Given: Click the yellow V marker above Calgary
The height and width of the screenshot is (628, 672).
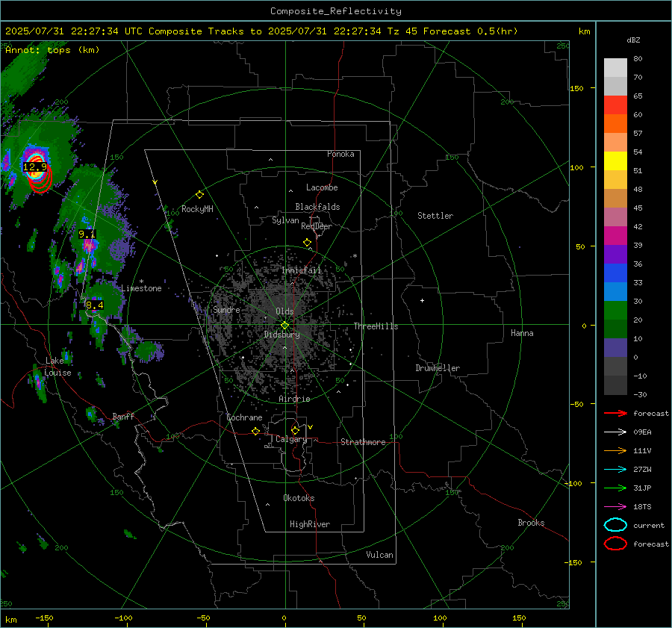Looking at the screenshot, I should [311, 427].
